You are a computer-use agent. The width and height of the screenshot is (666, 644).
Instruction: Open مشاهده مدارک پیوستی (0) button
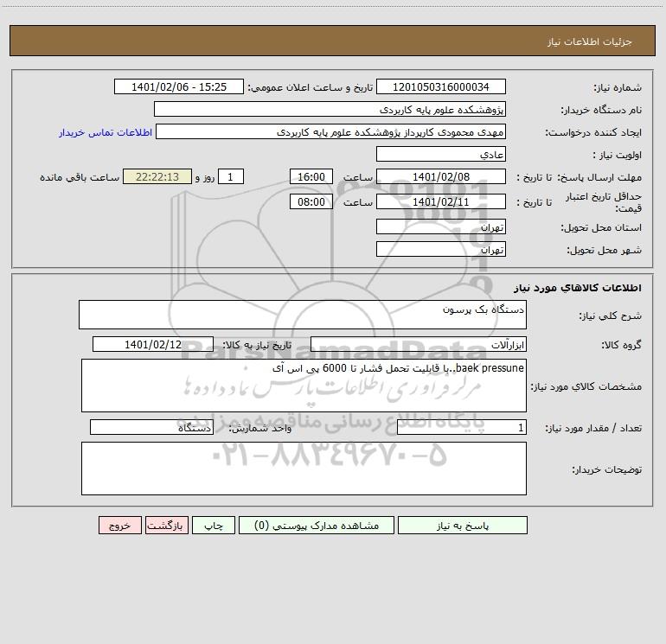click(x=317, y=526)
